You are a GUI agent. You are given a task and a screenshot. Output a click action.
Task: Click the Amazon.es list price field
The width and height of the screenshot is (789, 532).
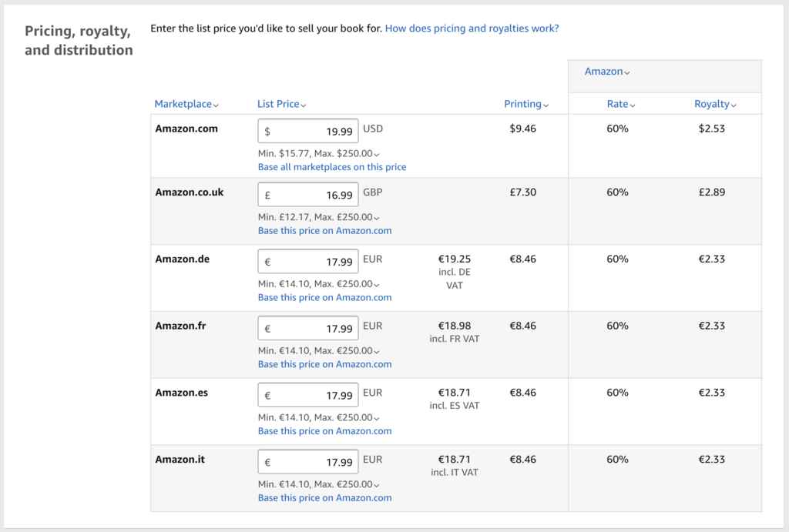coord(308,395)
